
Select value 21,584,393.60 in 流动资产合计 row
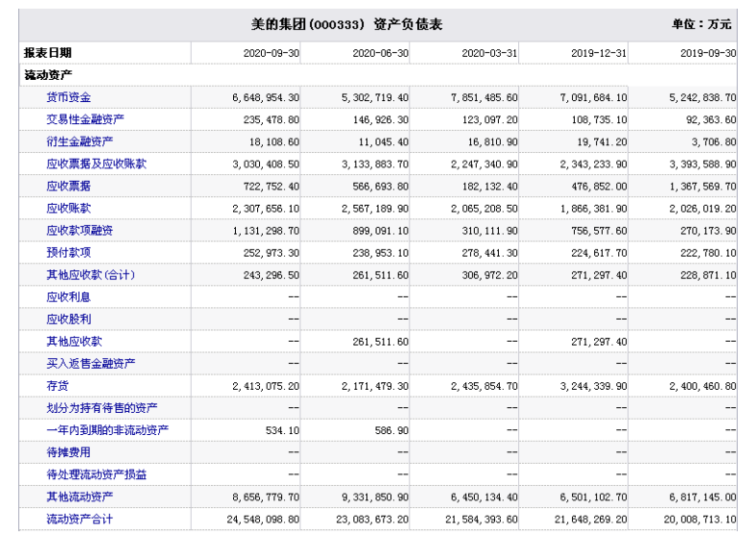click(x=482, y=519)
